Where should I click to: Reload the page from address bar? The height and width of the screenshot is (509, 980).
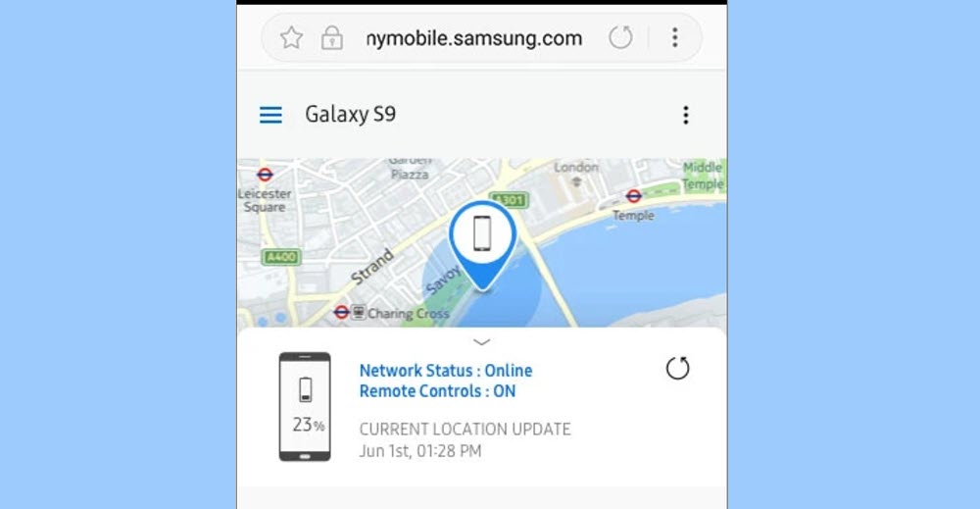620,37
